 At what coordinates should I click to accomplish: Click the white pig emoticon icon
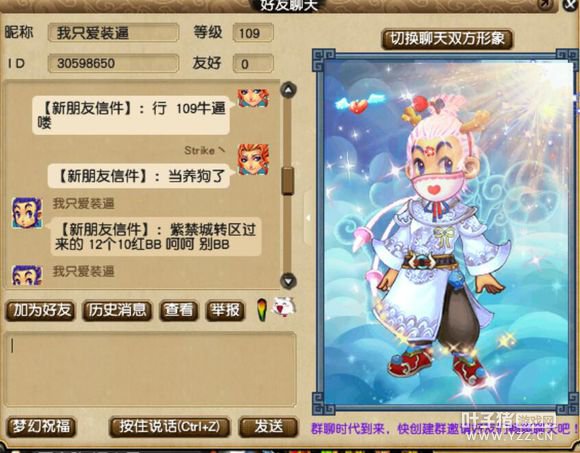284,307
